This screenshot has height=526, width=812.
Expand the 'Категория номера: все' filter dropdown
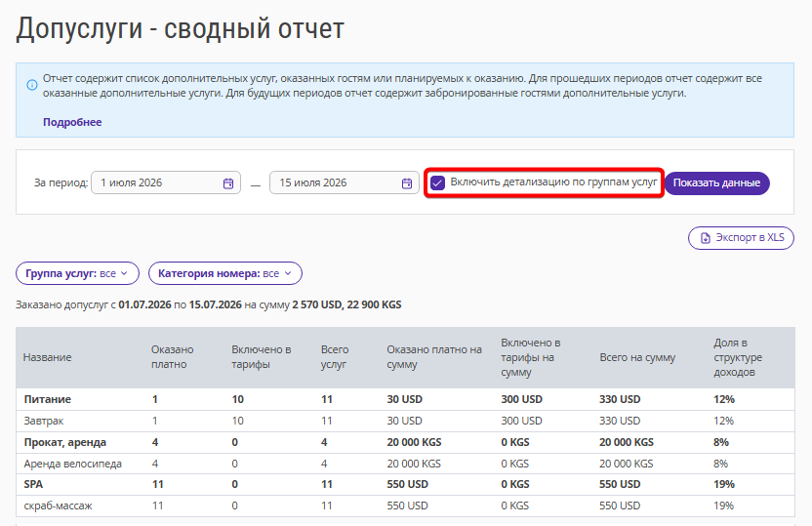pyautogui.click(x=225, y=273)
